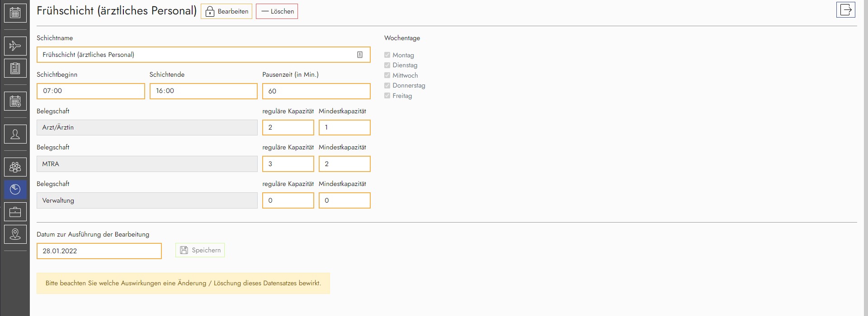Click the briefcase icon in sidebar
868x316 pixels.
click(x=15, y=212)
